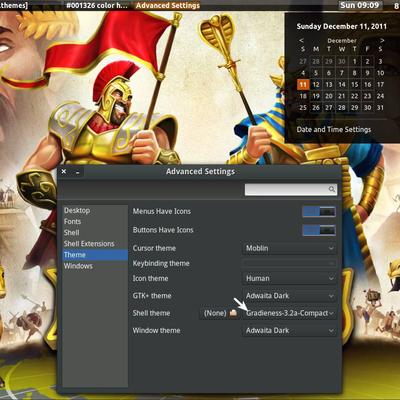This screenshot has width=400, height=400.
Task: Minimize the Advanced Settings window
Action: [77, 172]
